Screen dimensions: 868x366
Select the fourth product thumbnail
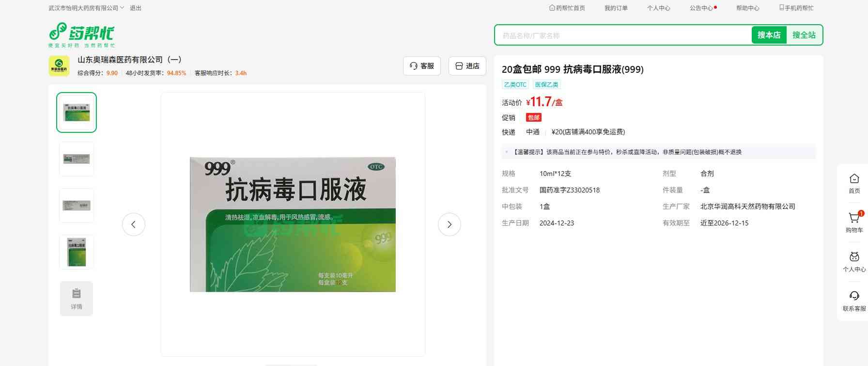click(x=77, y=252)
